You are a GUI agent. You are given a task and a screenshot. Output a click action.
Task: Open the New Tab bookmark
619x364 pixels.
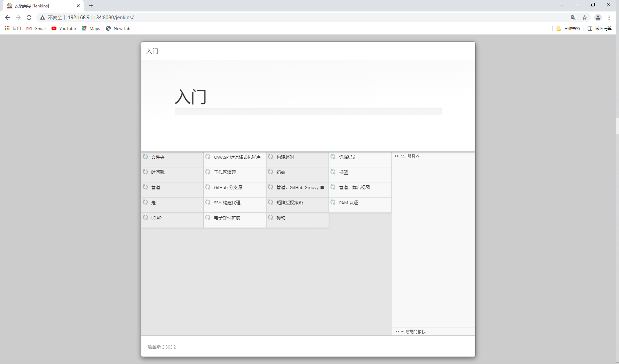click(x=118, y=28)
